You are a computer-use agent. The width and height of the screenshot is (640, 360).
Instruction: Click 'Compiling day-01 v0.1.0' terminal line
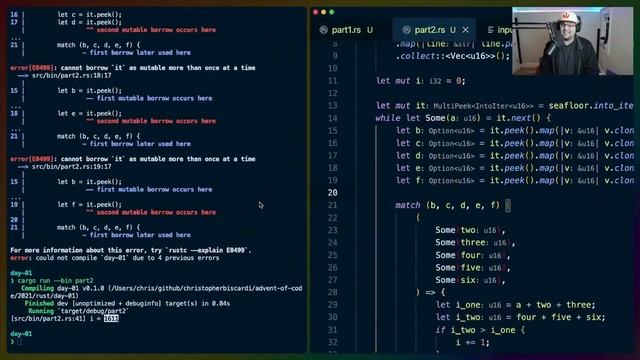[156, 292]
